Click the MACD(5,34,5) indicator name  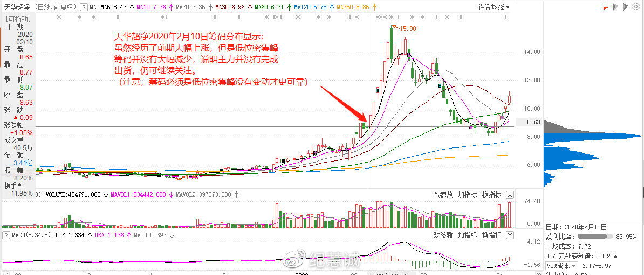pos(31,235)
